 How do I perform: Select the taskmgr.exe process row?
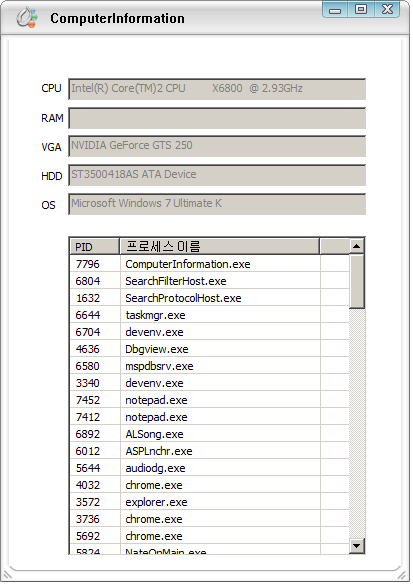point(209,315)
